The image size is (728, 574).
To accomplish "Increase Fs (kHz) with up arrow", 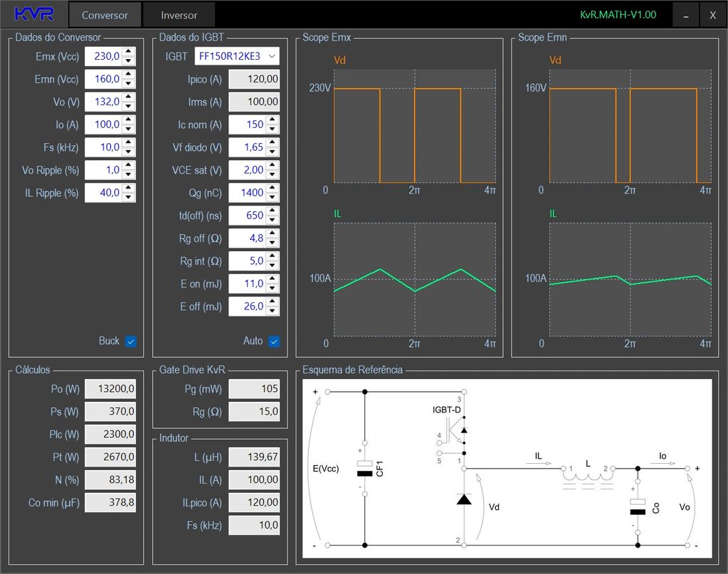I will [128, 143].
